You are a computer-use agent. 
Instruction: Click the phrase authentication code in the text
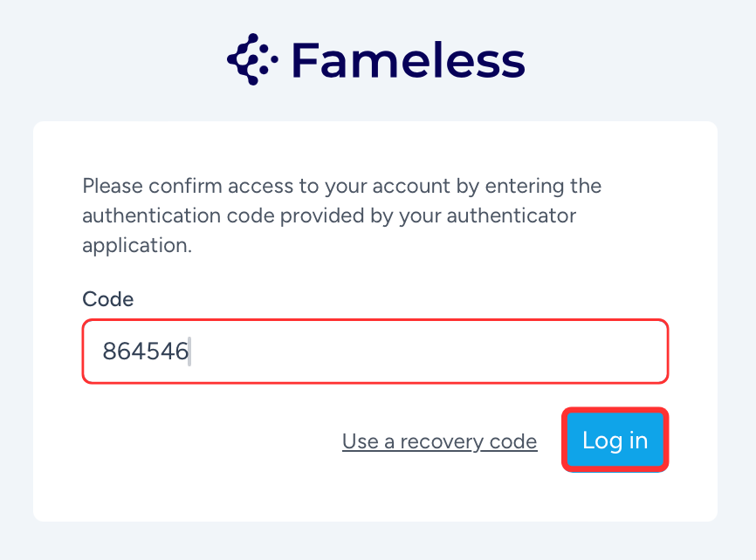click(178, 216)
